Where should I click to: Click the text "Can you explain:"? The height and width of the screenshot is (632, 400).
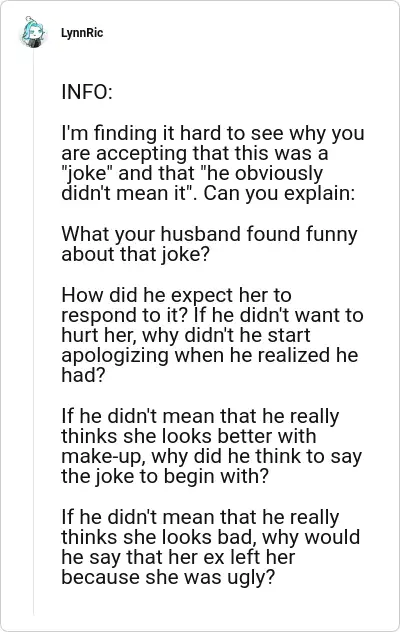coord(279,193)
